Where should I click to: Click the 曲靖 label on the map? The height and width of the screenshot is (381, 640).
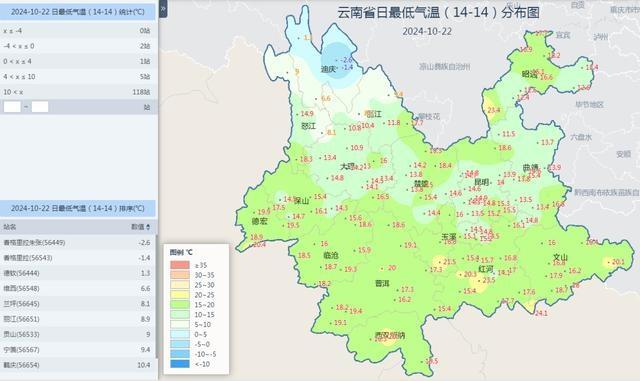tap(530, 168)
